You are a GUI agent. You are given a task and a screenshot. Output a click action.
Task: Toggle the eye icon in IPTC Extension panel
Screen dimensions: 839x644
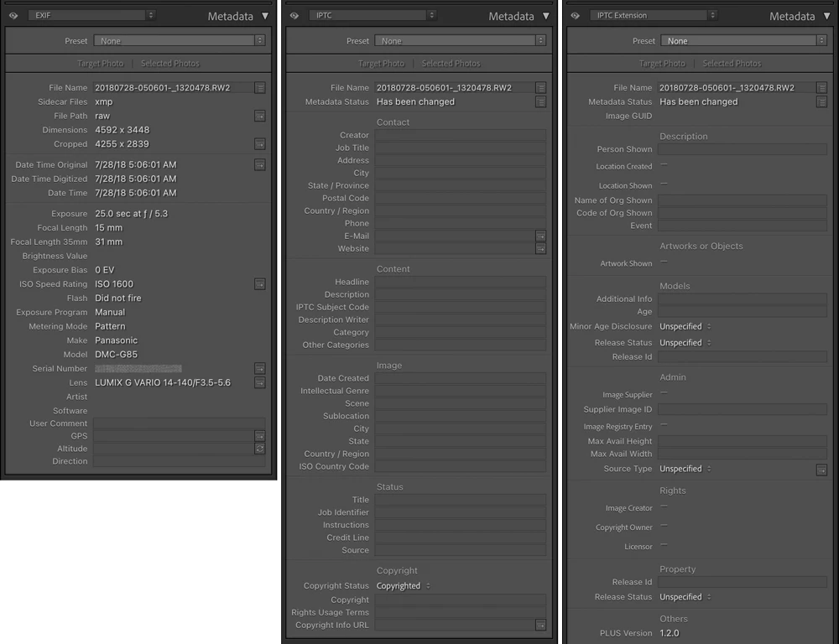(576, 15)
